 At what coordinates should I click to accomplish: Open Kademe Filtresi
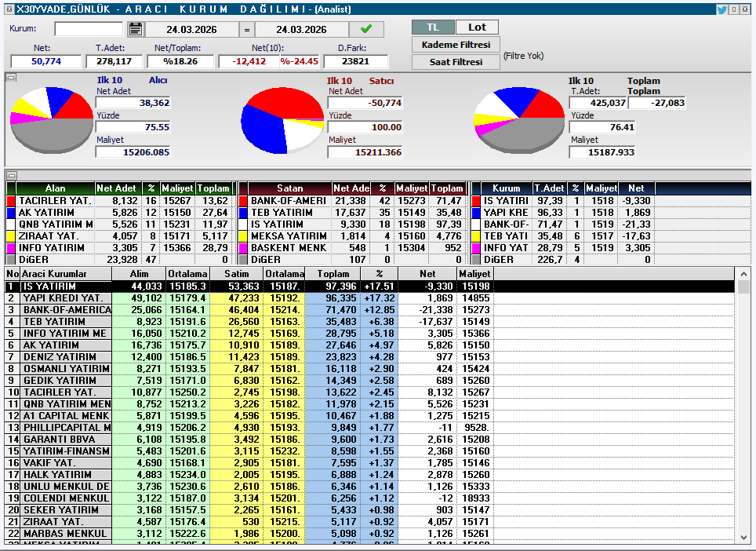coord(456,45)
